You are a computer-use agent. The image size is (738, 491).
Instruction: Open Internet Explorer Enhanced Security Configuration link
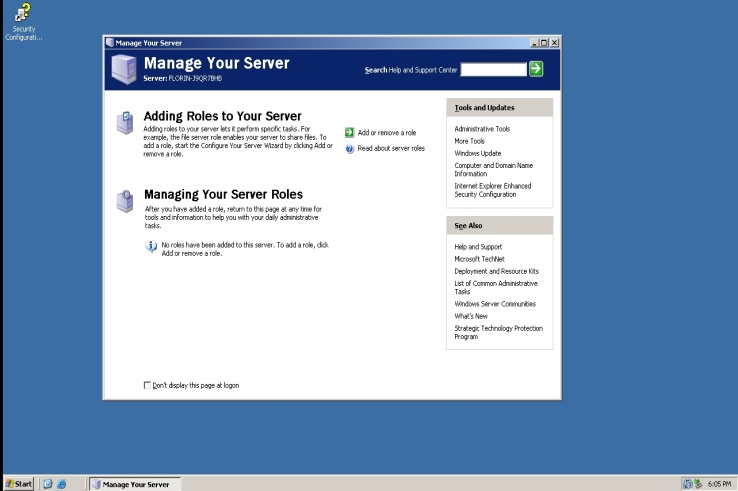coord(492,190)
